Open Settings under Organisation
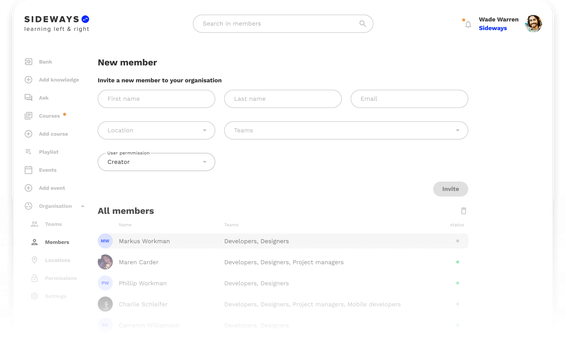This screenshot has height=362, width=565. pyautogui.click(x=55, y=296)
